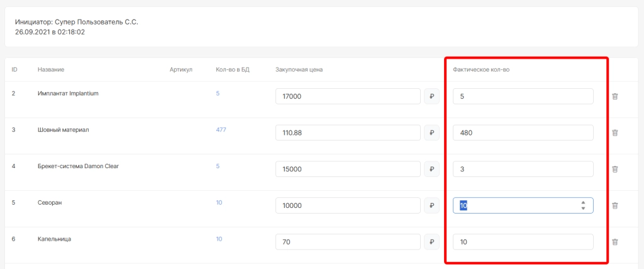Viewport: 644px width, 269px height.
Task: Click the Фактическое кол-во column header
Action: click(481, 69)
